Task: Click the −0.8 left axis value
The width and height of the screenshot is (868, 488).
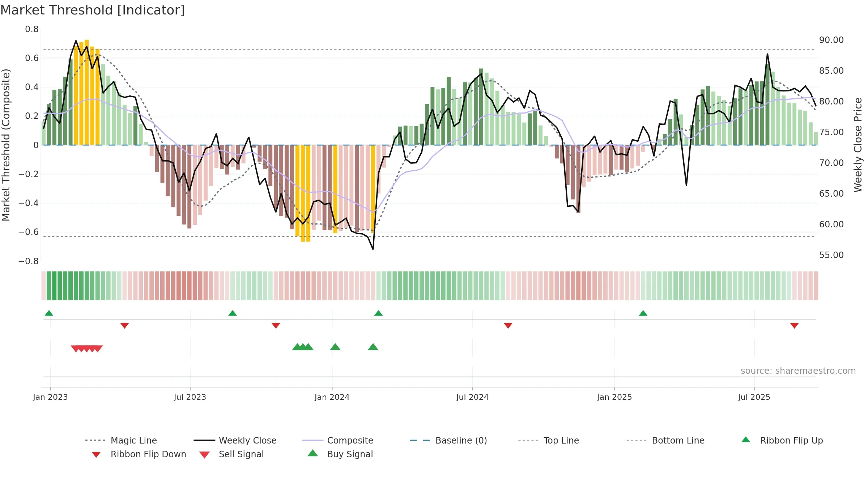Action: (29, 261)
